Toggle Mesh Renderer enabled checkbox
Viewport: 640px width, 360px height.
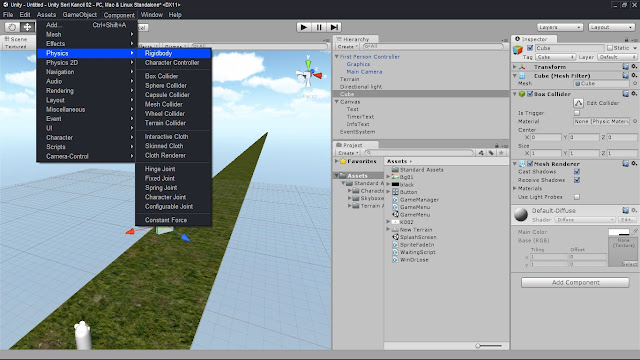click(x=530, y=164)
